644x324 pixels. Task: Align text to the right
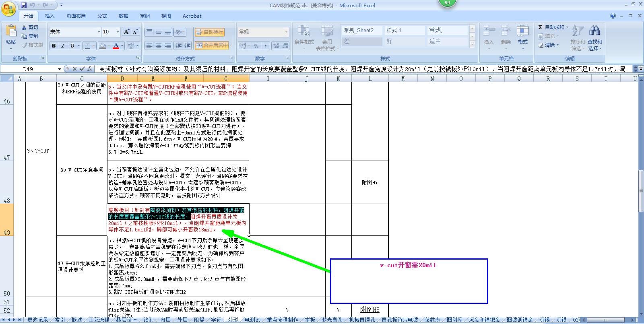coord(167,45)
